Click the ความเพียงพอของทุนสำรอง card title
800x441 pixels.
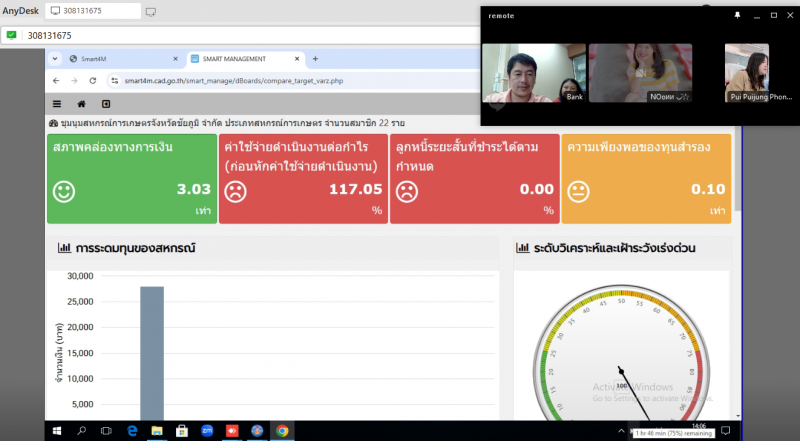639,147
